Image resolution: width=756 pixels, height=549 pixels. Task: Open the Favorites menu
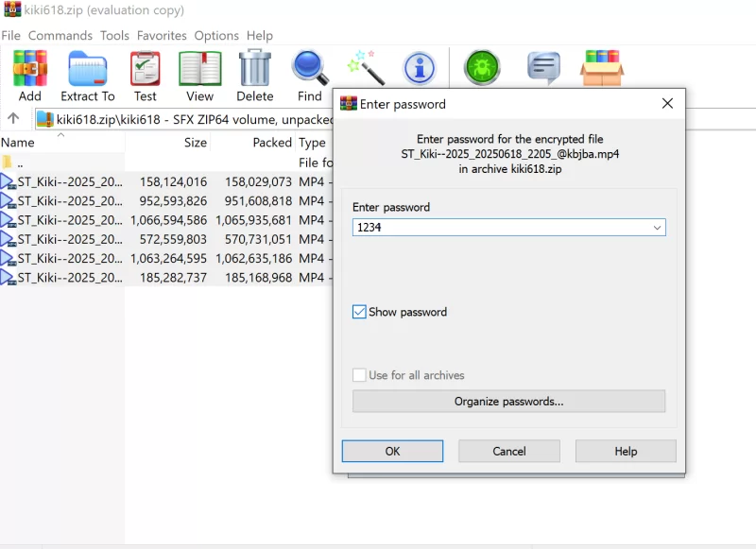162,36
